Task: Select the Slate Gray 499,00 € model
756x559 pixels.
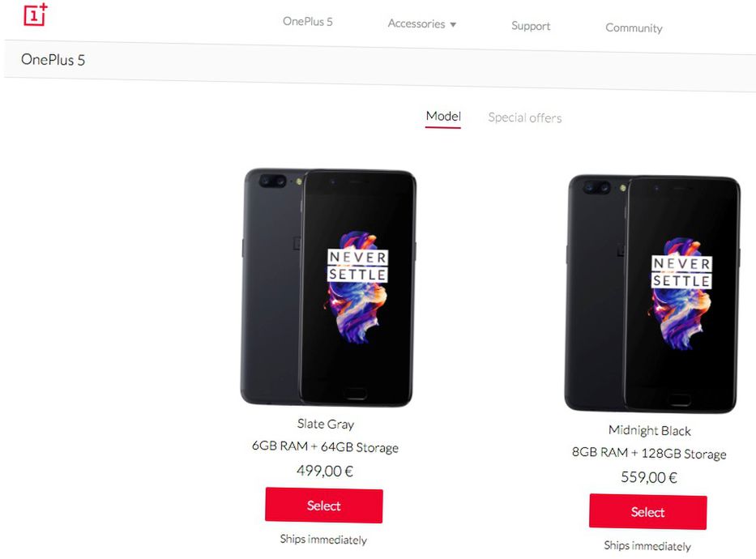Action: coord(323,506)
